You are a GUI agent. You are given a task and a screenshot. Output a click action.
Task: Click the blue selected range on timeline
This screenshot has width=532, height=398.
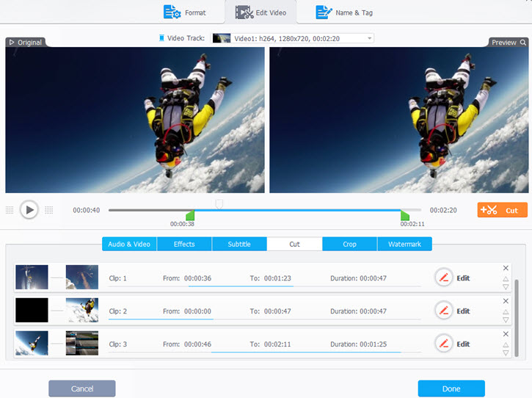297,210
